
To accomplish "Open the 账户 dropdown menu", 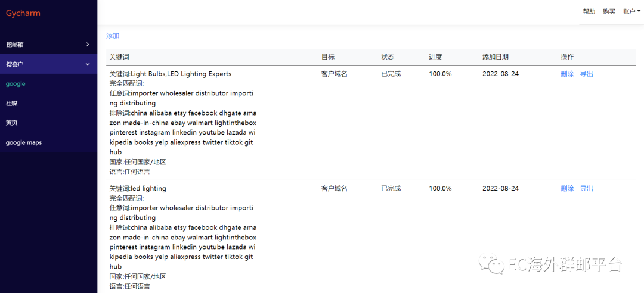I will click(631, 11).
